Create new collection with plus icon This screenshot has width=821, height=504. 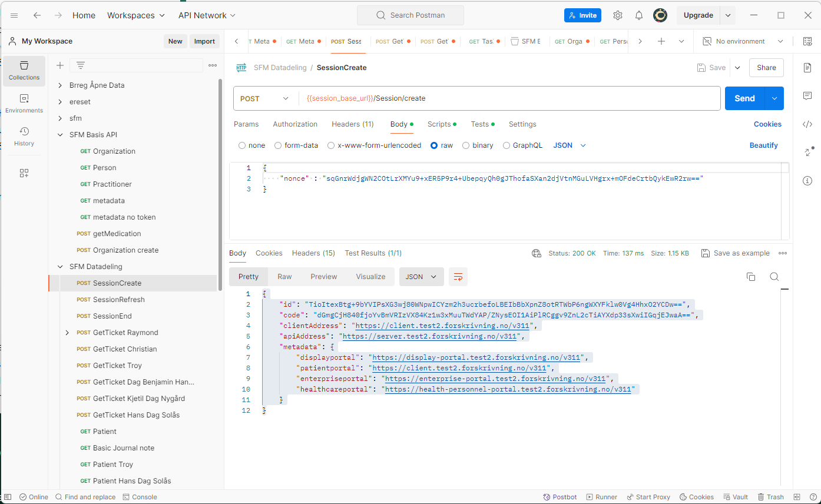pyautogui.click(x=59, y=65)
